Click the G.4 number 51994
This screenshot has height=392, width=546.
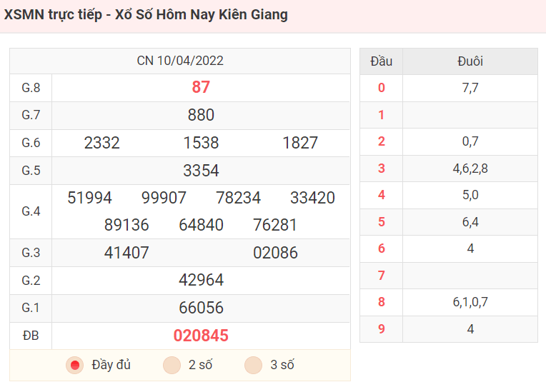coord(89,198)
